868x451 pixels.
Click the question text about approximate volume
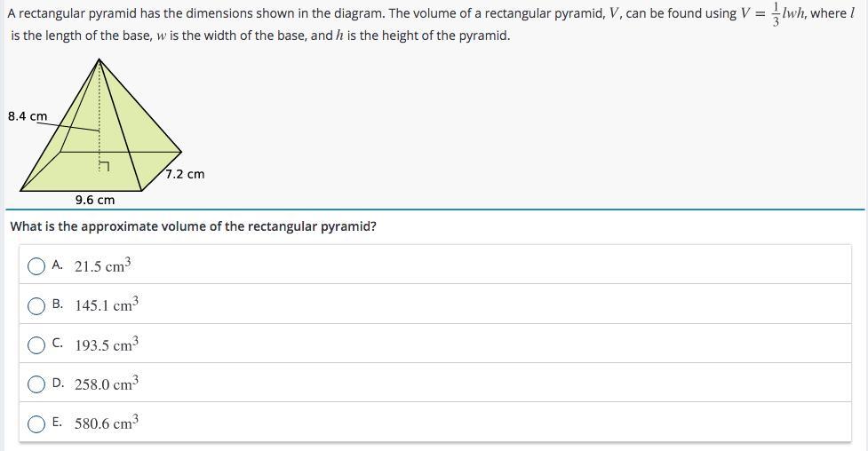(x=193, y=226)
